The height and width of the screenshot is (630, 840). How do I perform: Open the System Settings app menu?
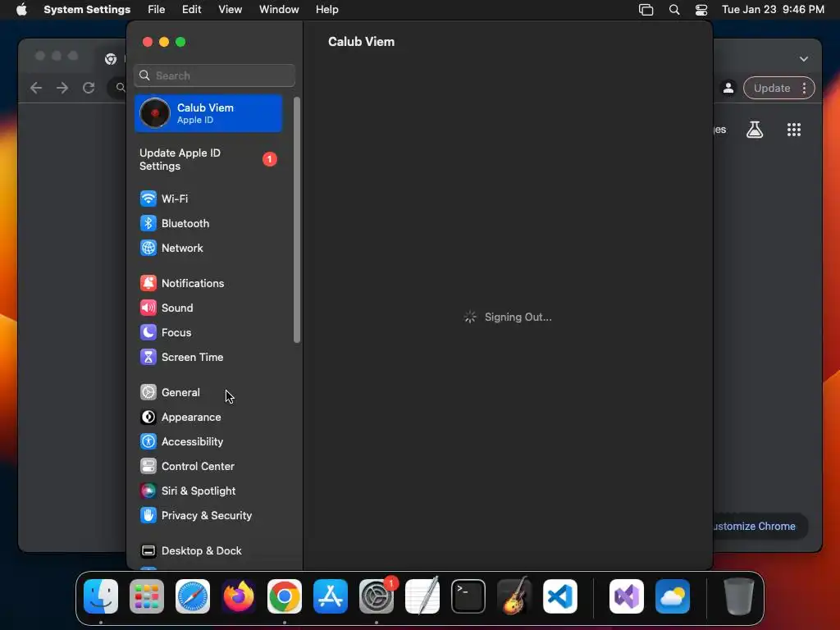(87, 10)
